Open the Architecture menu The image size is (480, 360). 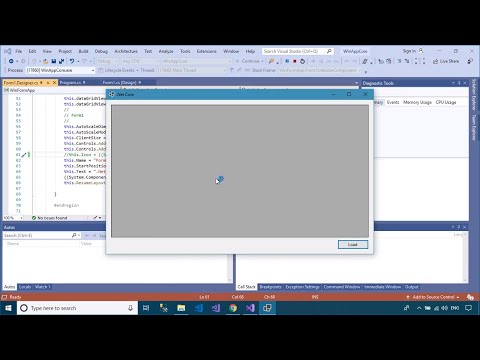click(126, 51)
